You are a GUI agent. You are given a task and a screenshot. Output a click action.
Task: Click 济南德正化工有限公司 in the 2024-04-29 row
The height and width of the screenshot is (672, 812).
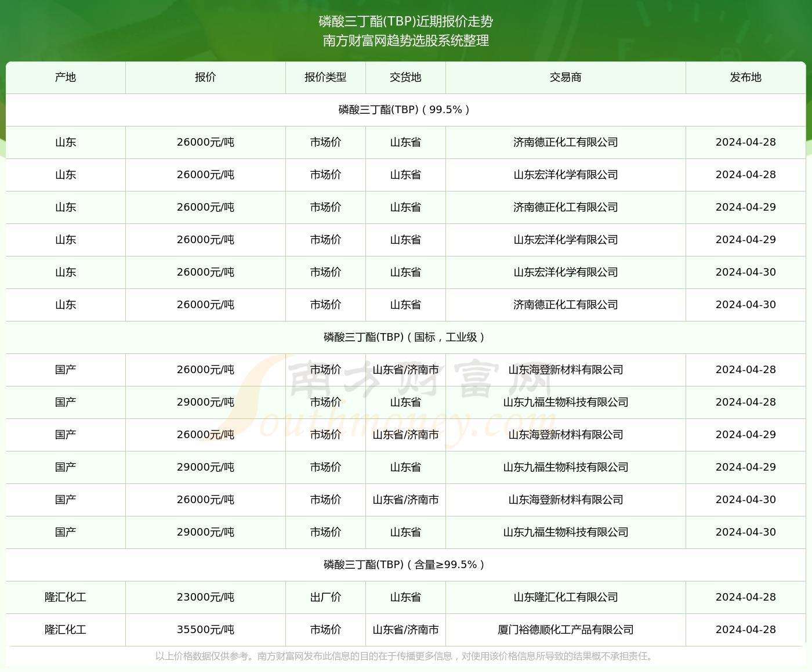click(565, 207)
